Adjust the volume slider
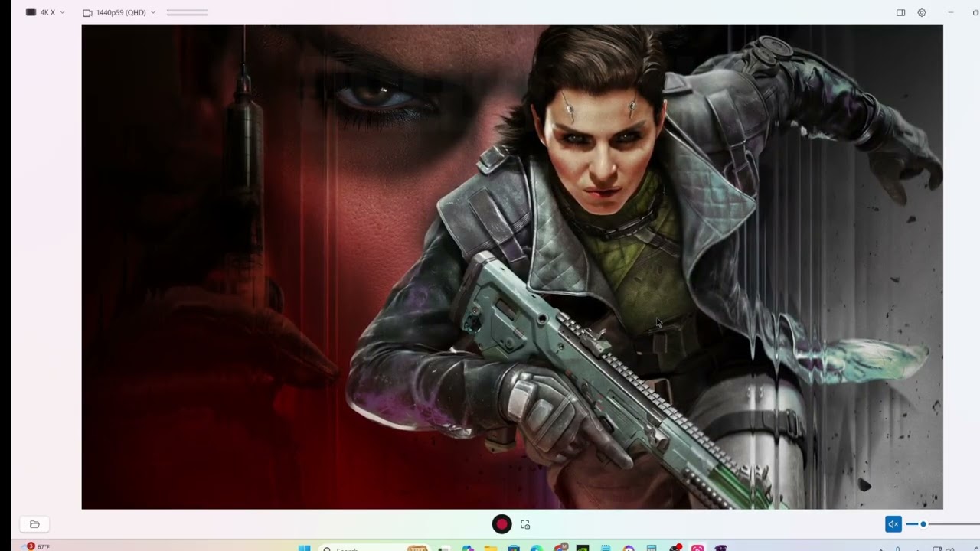The image size is (980, 551). point(942,524)
